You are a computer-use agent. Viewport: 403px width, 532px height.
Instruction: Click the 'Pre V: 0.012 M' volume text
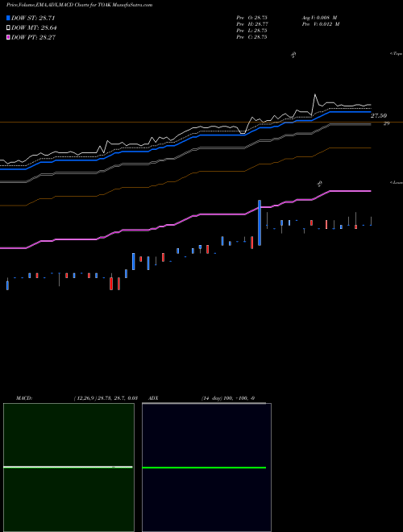(x=320, y=24)
